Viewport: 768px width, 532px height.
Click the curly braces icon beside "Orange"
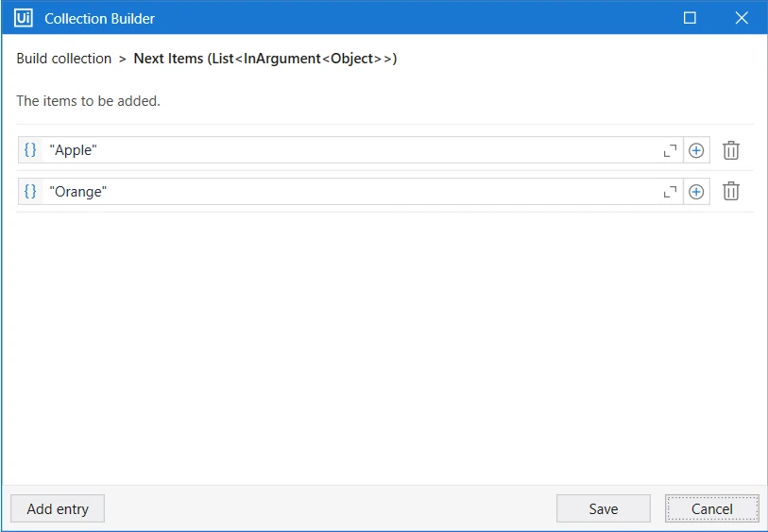(30, 192)
